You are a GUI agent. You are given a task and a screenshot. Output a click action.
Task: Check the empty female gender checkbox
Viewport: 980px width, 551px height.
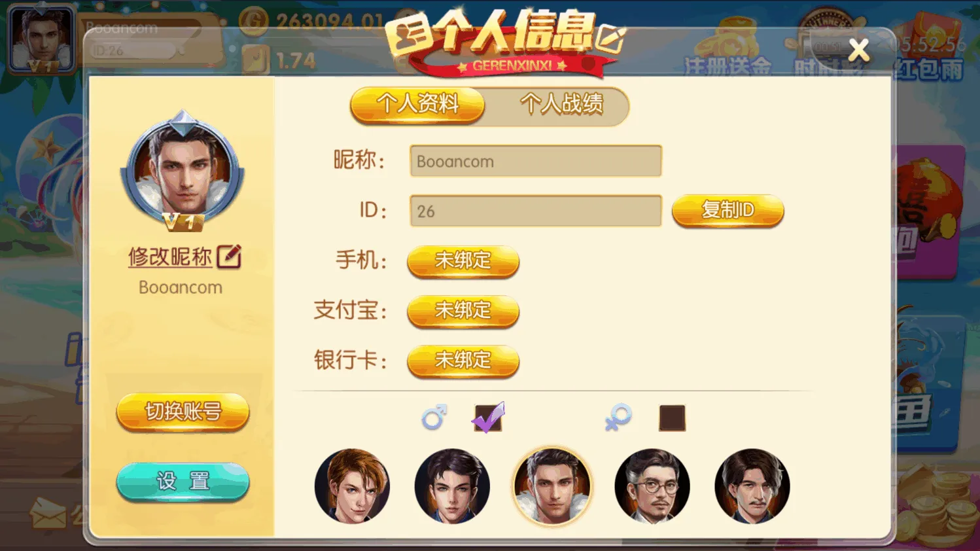[672, 418]
